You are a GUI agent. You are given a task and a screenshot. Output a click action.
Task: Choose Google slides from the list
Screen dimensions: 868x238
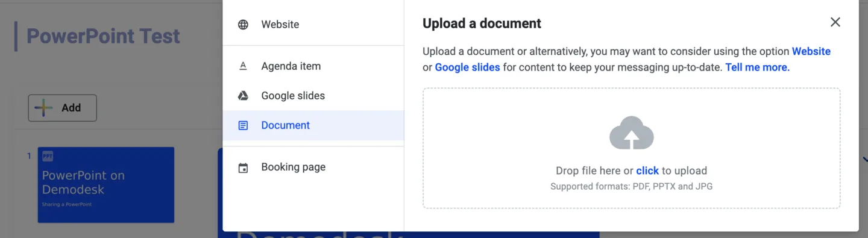point(313,96)
